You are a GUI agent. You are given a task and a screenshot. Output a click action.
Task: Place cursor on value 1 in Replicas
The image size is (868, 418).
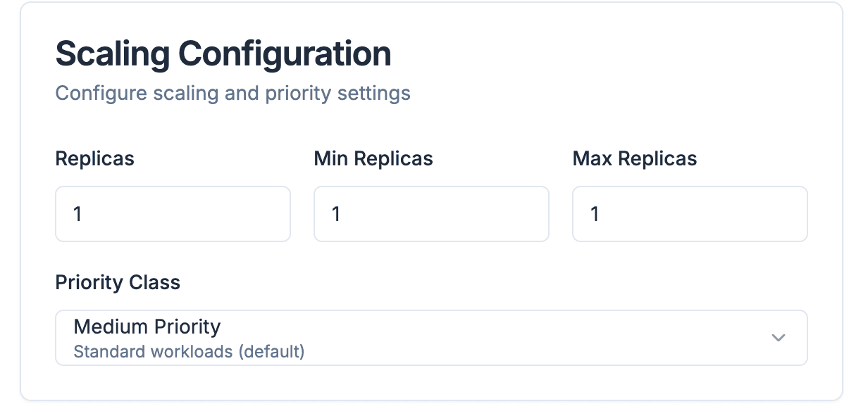pos(77,214)
